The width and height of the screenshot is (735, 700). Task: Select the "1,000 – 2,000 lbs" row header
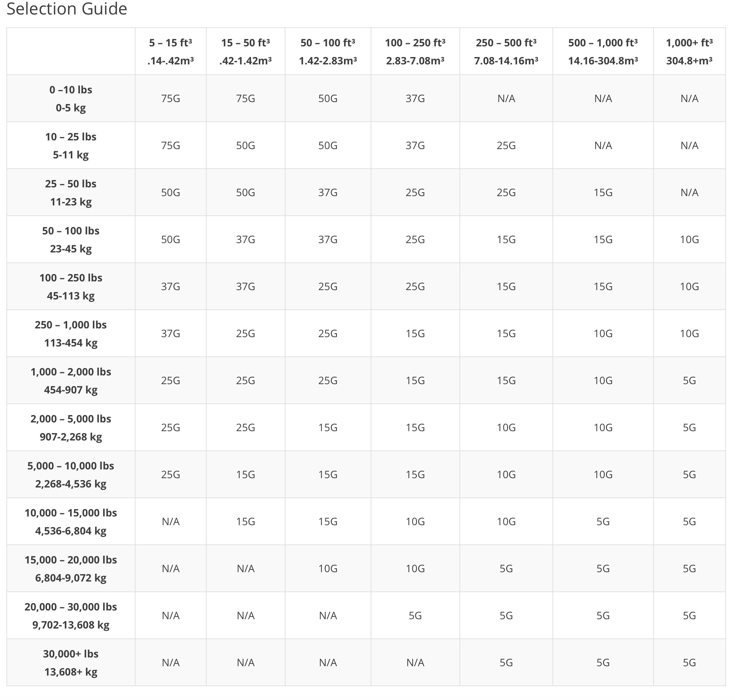pos(71,373)
